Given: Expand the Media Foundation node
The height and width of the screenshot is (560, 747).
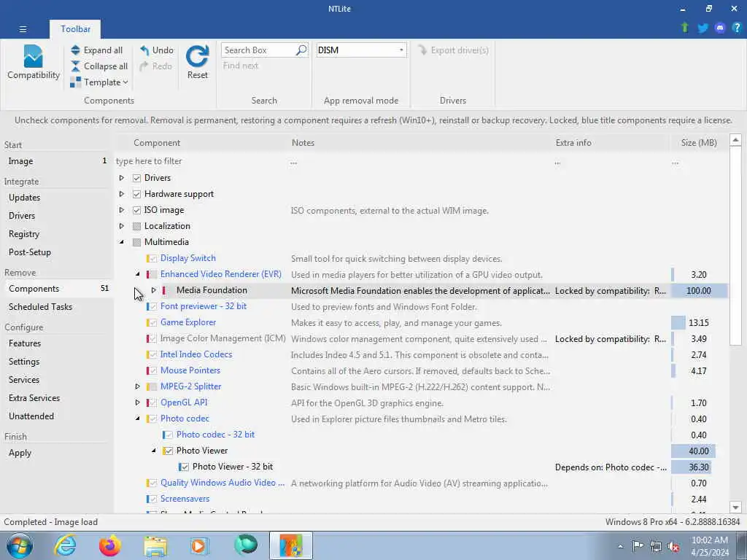Looking at the screenshot, I should 153,290.
